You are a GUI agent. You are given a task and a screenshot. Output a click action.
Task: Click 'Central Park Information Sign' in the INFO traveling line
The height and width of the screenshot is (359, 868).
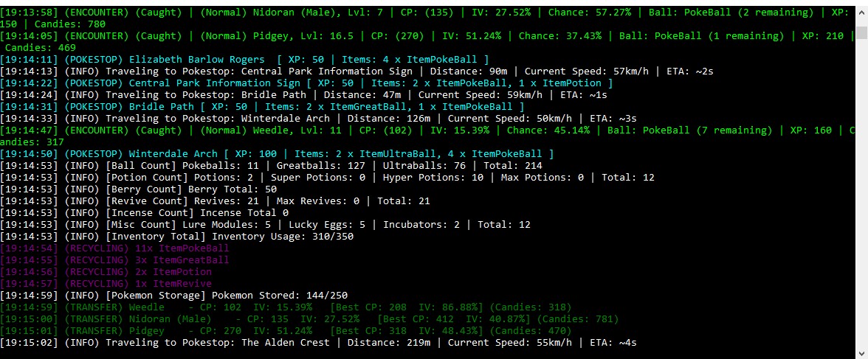click(326, 72)
